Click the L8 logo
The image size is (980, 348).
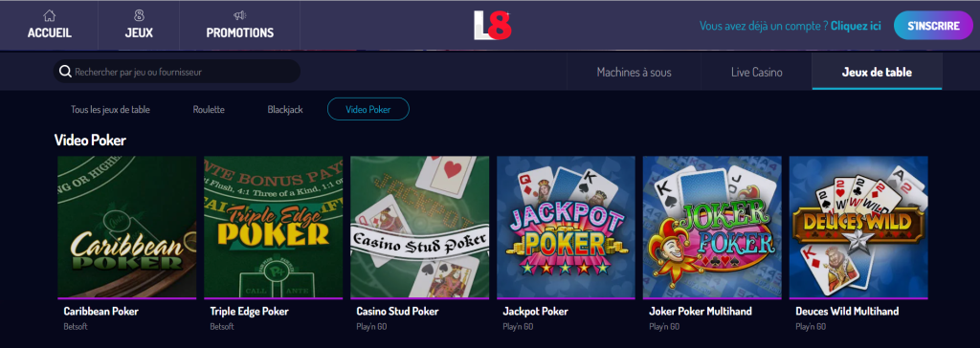493,25
